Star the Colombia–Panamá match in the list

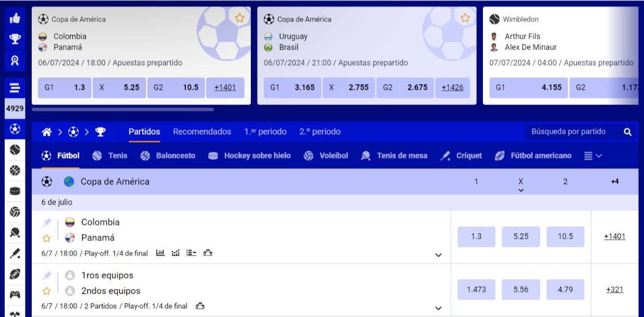(46, 238)
